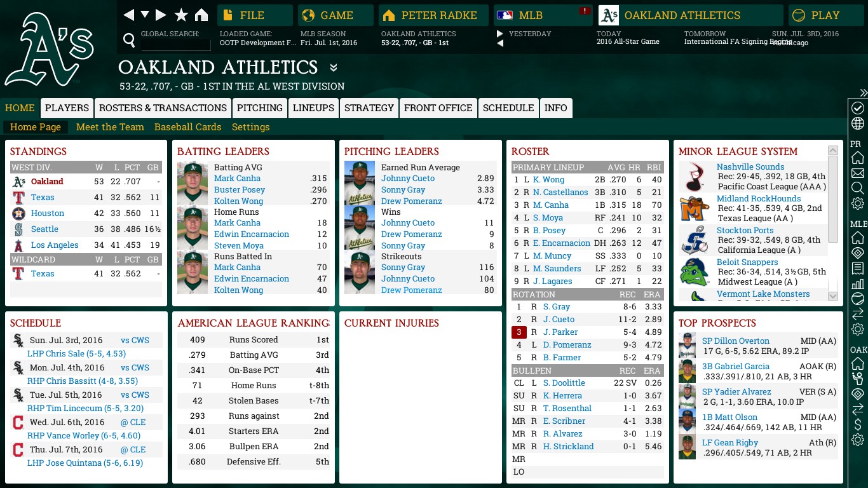868x488 pixels.
Task: Open Johnny Cueto's ERA leader link
Action: click(408, 179)
